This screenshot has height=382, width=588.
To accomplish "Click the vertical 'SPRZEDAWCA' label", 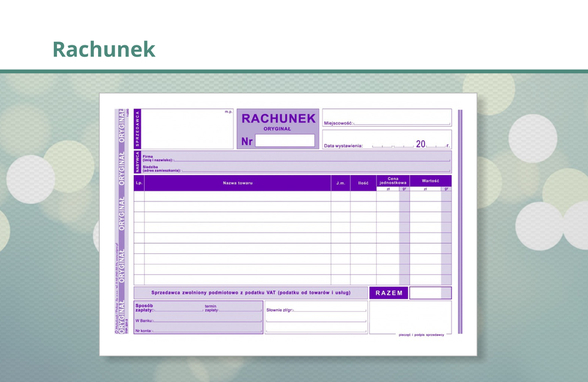I will click(137, 129).
